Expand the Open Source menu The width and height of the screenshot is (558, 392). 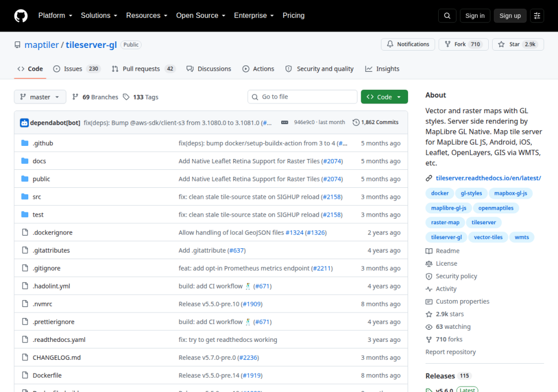point(201,16)
